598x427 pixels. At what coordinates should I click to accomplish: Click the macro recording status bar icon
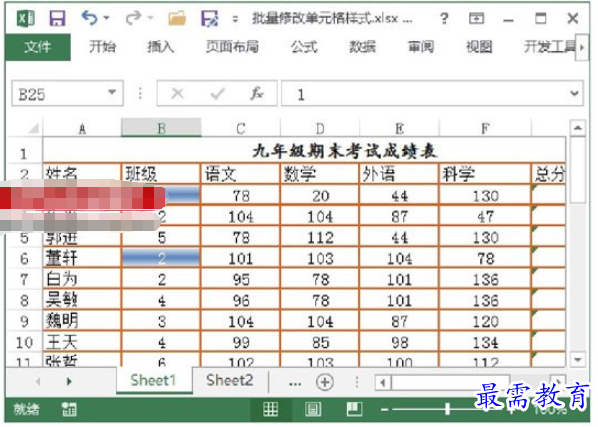point(69,409)
